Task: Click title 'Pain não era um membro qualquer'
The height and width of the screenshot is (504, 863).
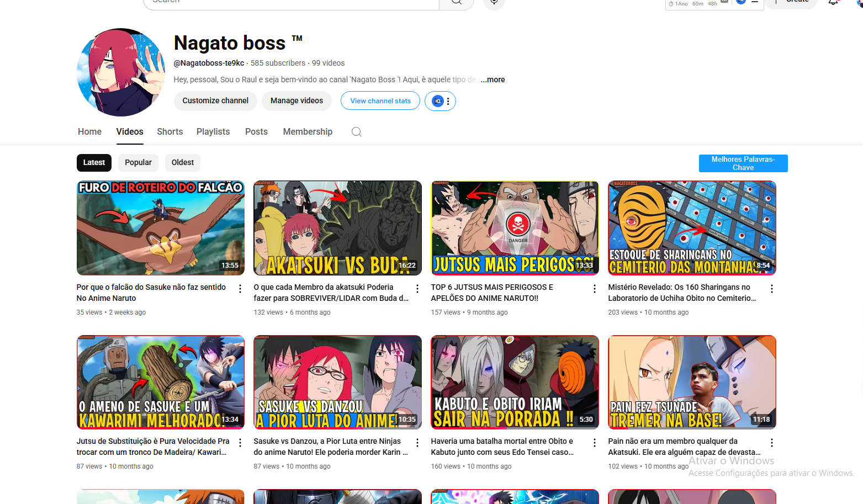Action: [685, 447]
